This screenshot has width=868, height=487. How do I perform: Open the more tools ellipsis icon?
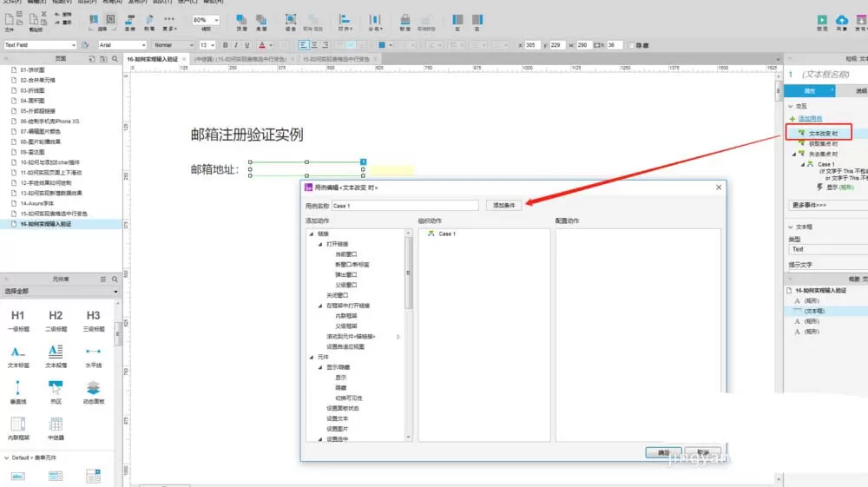(169, 19)
